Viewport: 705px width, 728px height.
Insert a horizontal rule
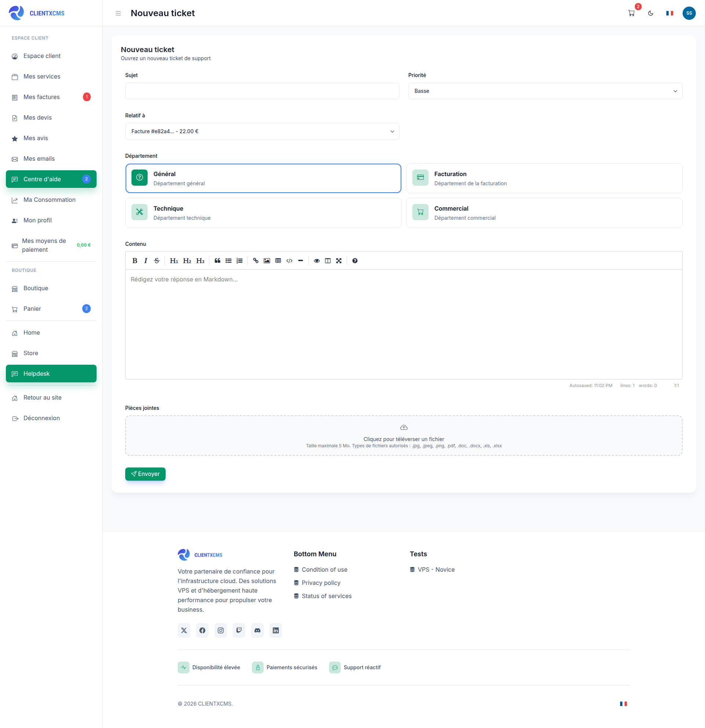coord(301,261)
